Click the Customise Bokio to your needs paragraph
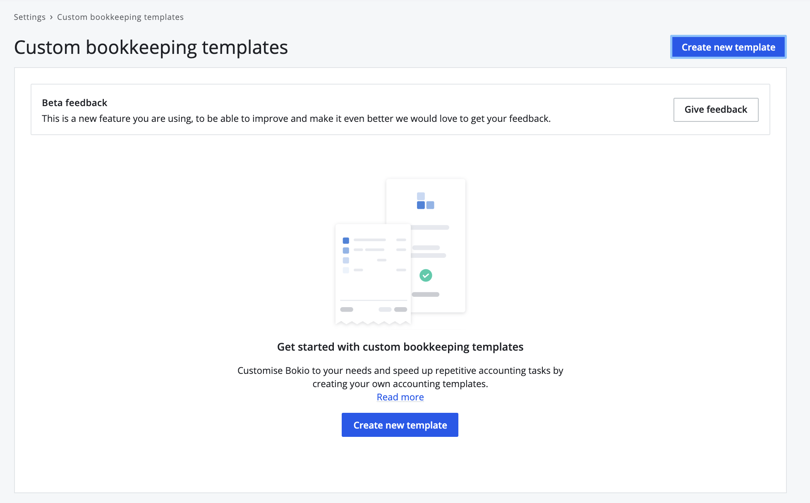The image size is (810, 503). (400, 377)
